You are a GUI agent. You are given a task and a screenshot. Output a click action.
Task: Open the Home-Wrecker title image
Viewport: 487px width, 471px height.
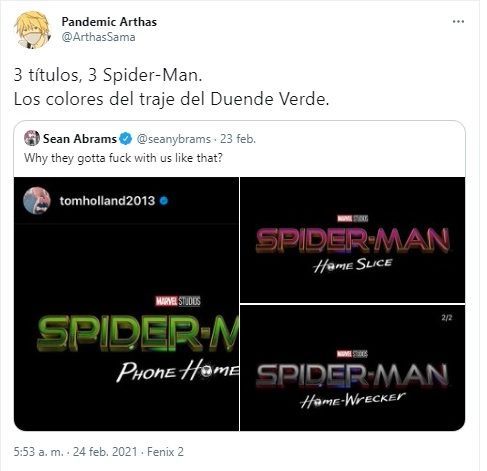(x=352, y=368)
